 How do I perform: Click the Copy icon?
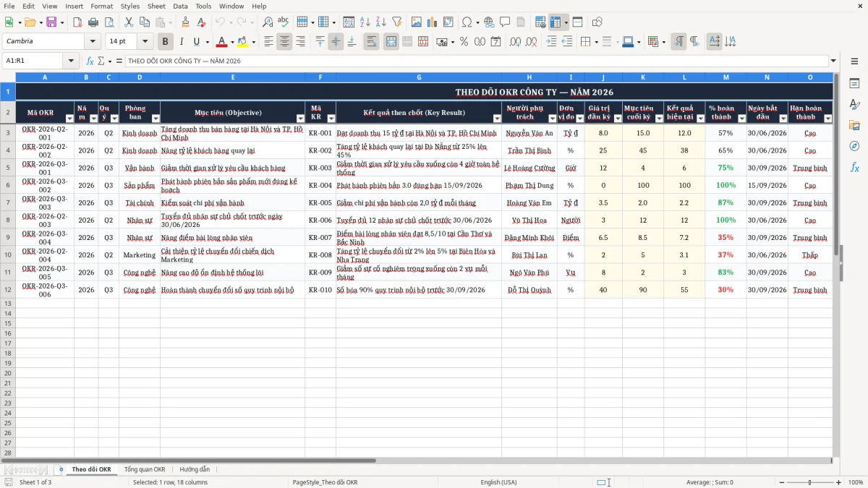tap(144, 22)
